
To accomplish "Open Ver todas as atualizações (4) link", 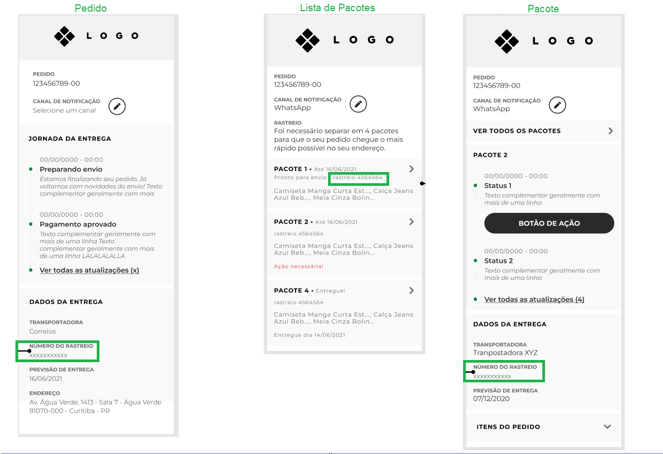I will click(x=534, y=299).
